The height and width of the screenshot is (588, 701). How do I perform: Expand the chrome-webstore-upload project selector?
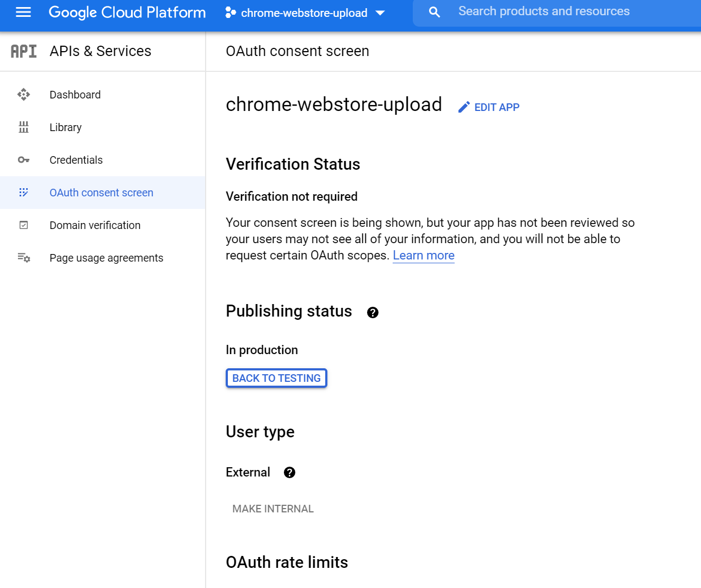(x=380, y=13)
